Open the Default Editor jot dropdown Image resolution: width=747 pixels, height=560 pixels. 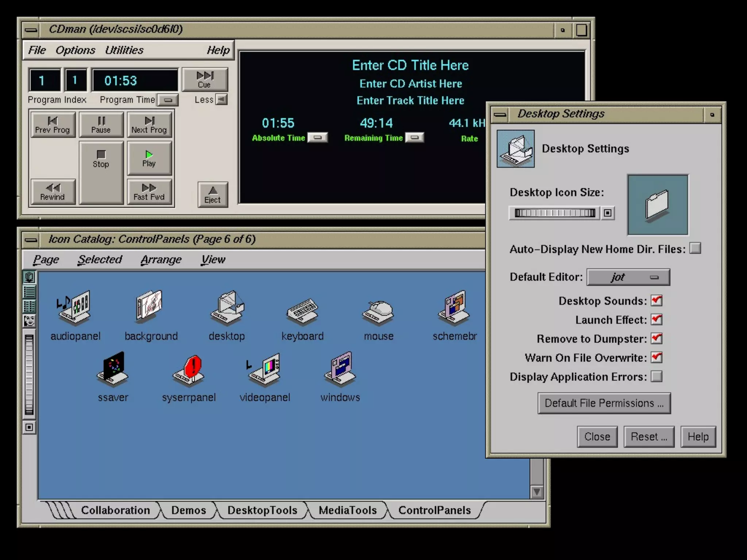[628, 277]
